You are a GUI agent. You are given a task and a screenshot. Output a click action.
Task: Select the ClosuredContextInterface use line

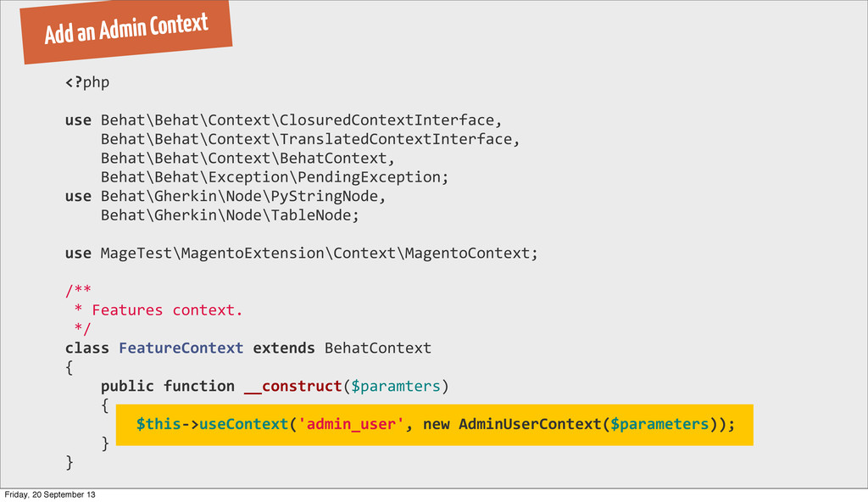(283, 120)
